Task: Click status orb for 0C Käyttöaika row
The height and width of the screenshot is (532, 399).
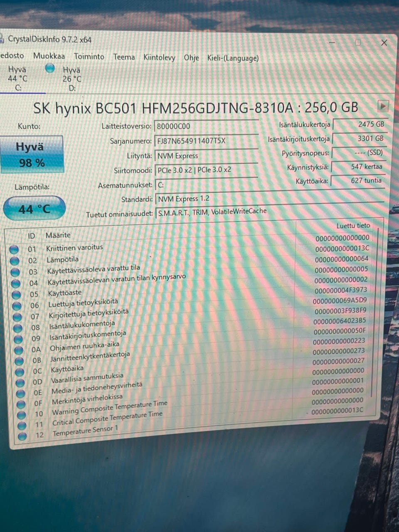Action: coord(20,372)
